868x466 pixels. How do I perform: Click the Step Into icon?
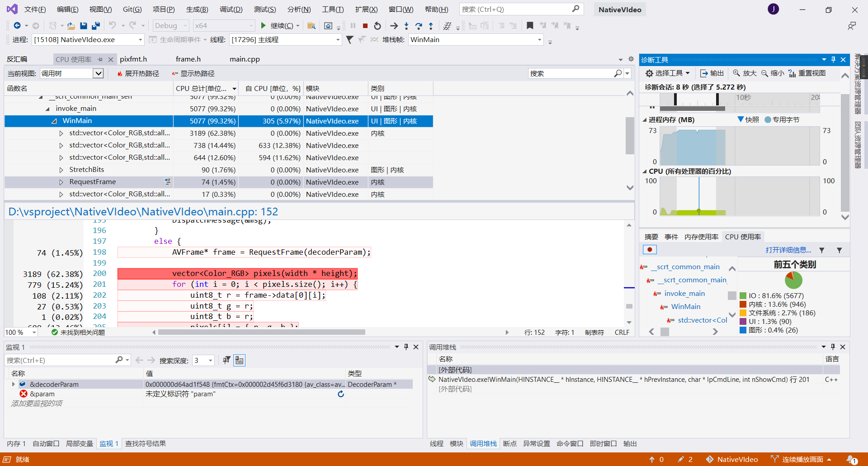point(406,26)
